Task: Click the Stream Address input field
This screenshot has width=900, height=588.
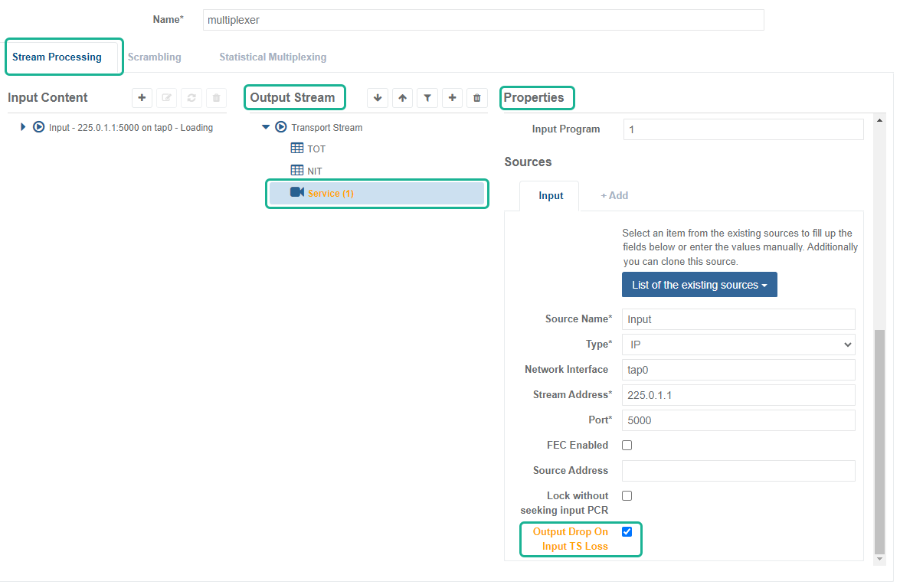Action: coord(738,395)
